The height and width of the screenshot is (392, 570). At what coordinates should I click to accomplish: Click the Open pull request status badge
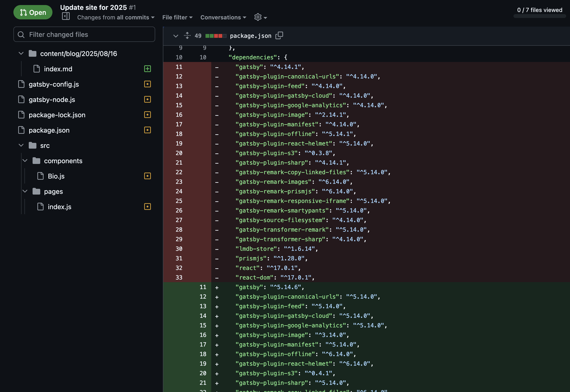tap(33, 12)
